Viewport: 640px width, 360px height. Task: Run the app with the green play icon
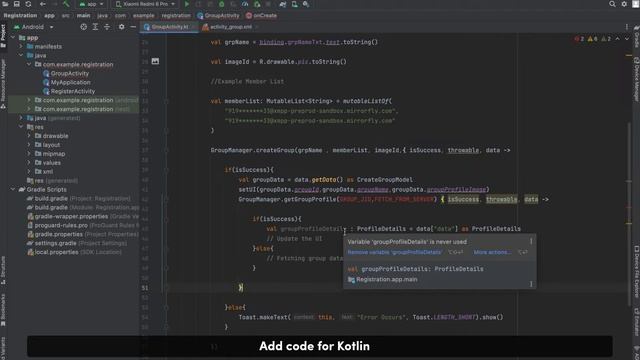tap(187, 4)
